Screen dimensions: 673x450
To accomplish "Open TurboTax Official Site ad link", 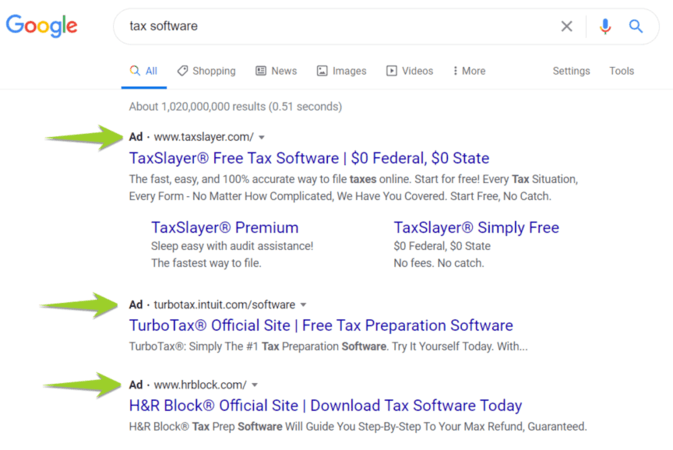I will tap(321, 326).
